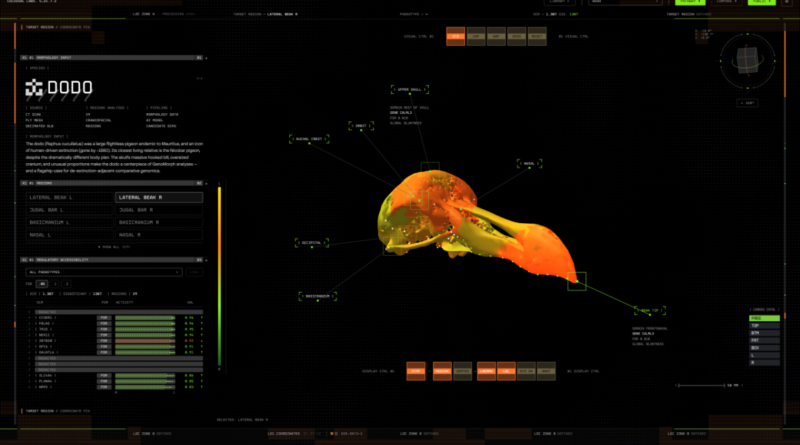Click the button beside the ALL PHENOTYPES dropdown

(194, 272)
